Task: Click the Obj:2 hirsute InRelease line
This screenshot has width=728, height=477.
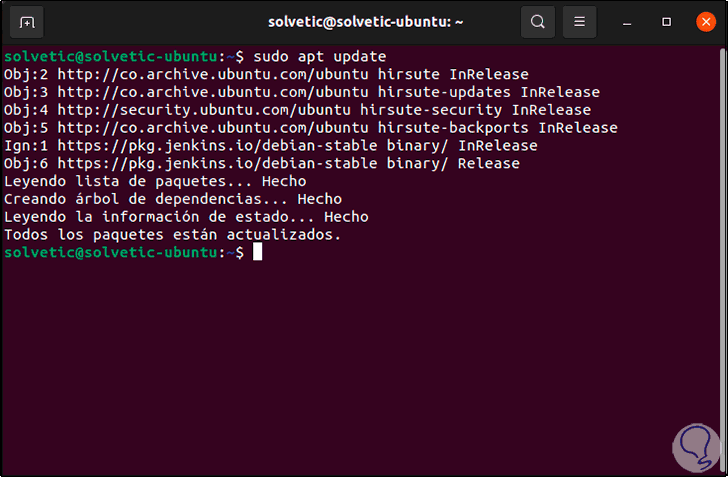Action: click(x=266, y=74)
